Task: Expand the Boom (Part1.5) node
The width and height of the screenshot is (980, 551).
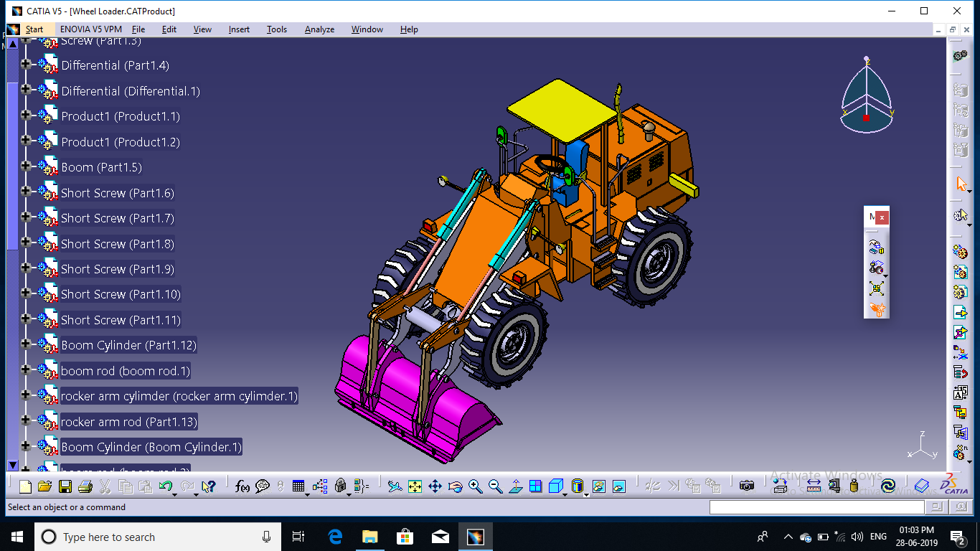Action: [27, 166]
